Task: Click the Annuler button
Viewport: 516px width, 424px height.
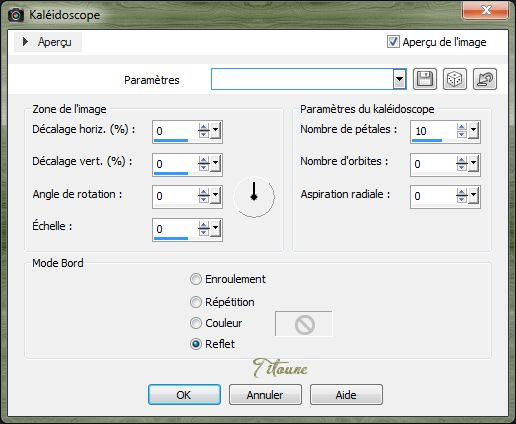Action: 265,395
